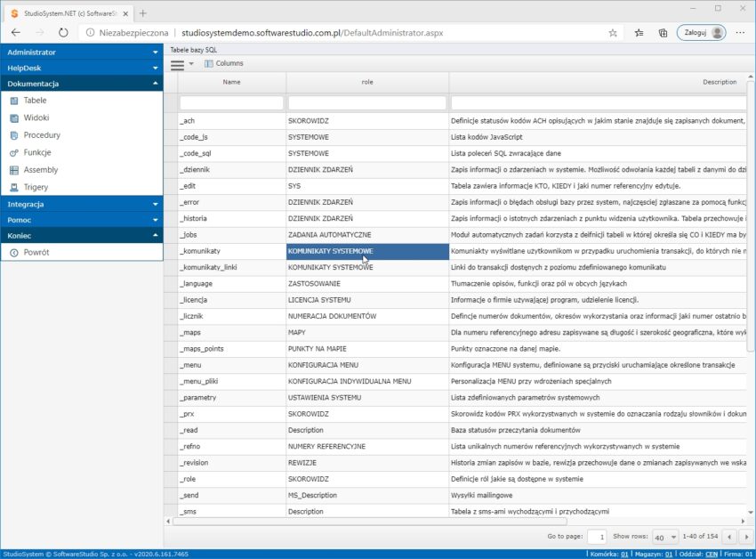Open Tabele in Dokumentacja menu
This screenshot has width=756, height=559.
(36, 101)
